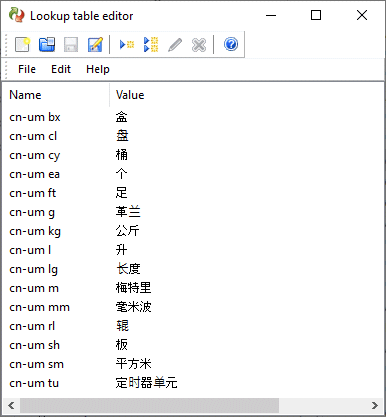Click the value 毫米波
The width and height of the screenshot is (386, 417).
click(134, 307)
